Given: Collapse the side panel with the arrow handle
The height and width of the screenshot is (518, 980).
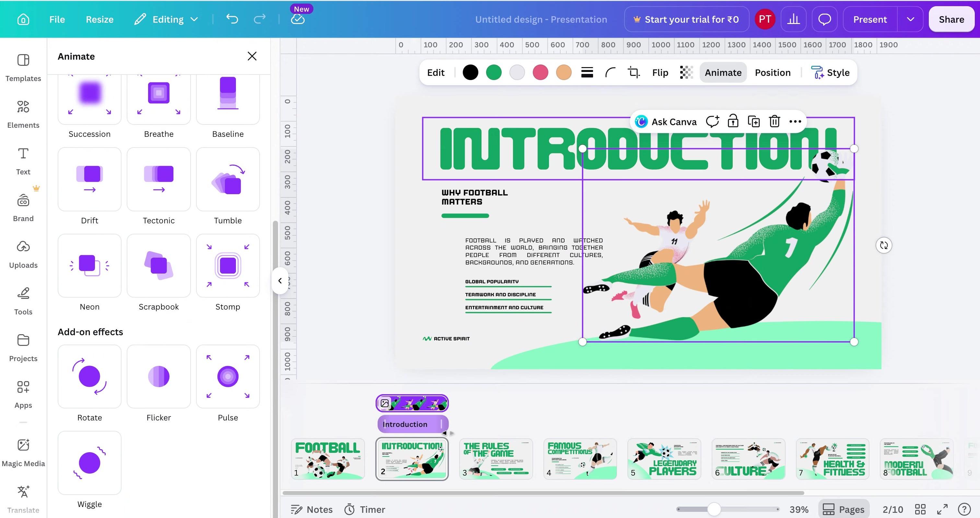Looking at the screenshot, I should click(280, 281).
